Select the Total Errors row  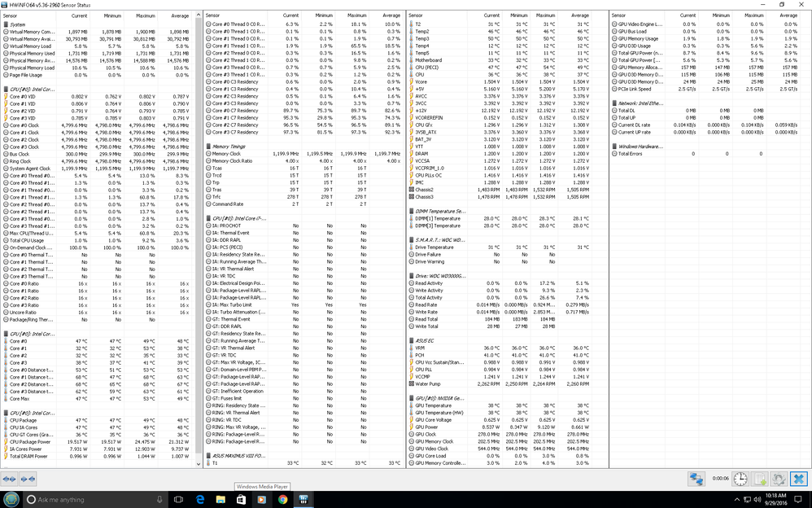point(710,154)
